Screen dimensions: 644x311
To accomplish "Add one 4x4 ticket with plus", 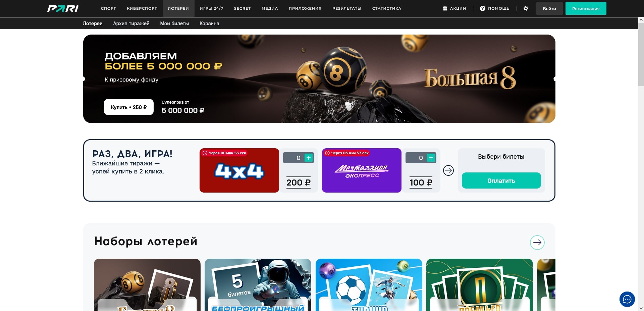I will [308, 158].
